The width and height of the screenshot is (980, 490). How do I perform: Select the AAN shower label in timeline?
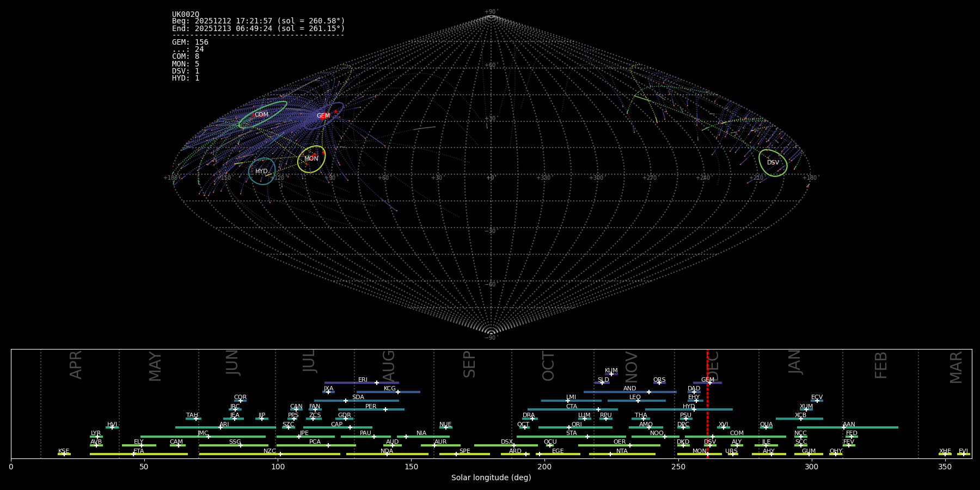click(x=849, y=425)
